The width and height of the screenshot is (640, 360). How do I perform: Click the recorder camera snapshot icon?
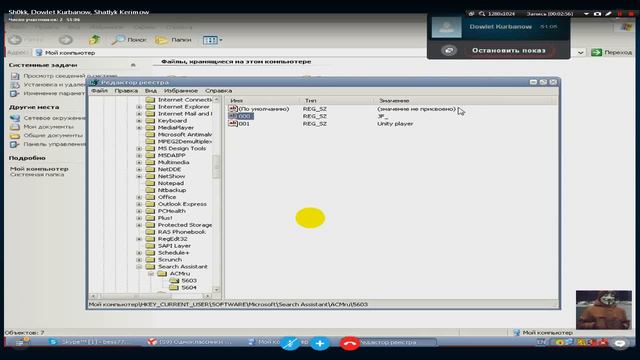tap(598, 14)
